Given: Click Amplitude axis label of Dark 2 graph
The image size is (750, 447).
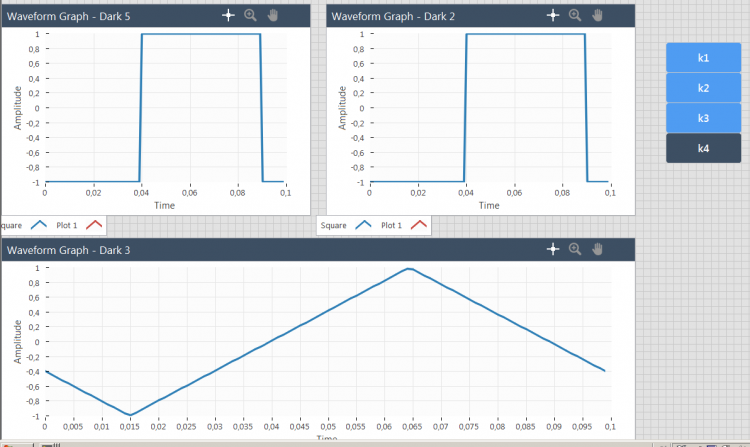Looking at the screenshot, I should point(342,108).
